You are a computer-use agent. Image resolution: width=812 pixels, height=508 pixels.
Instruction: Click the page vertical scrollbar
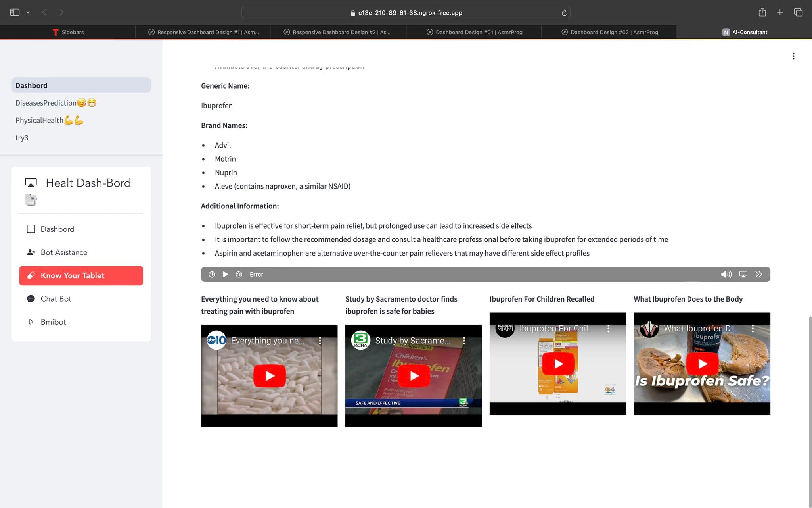[x=810, y=412]
